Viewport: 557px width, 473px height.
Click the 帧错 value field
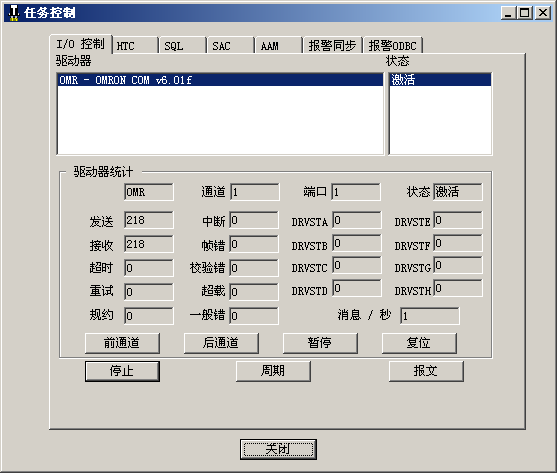click(x=254, y=244)
